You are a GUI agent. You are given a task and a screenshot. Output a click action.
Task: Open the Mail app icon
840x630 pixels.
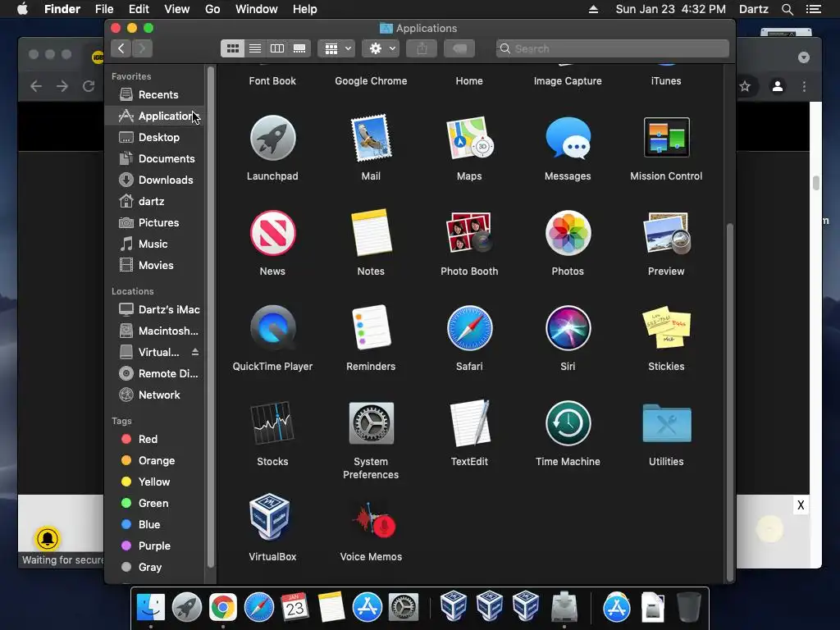(x=371, y=138)
